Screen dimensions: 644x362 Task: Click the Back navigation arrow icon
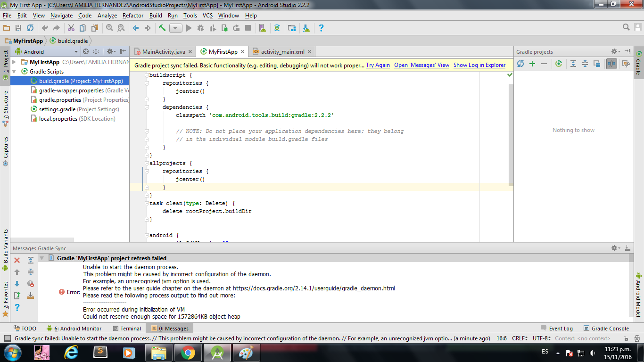coord(136,28)
